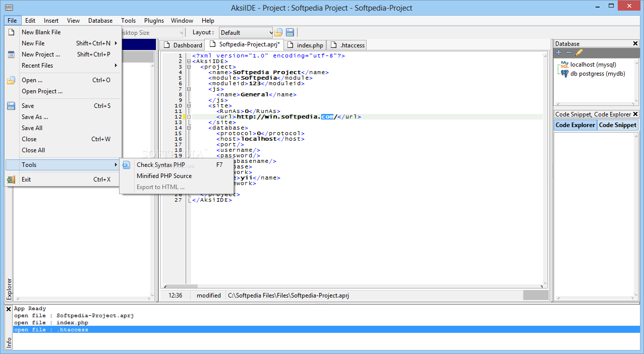Collapse the site node fold marker on line 10

pyautogui.click(x=189, y=106)
